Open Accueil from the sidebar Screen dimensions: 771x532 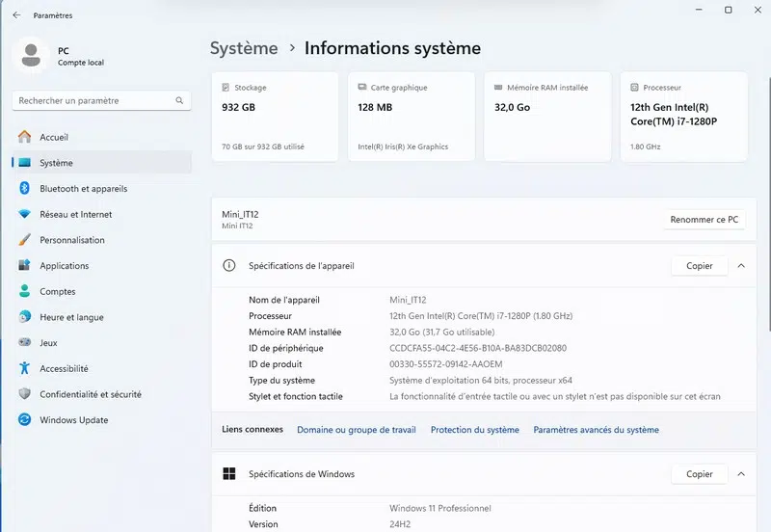tap(53, 137)
